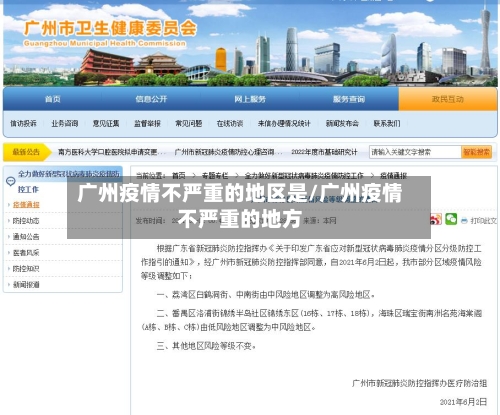This screenshot has height=415, width=500.
Task: Click 首页 in the breadcrumb trail
Action: [x=179, y=175]
